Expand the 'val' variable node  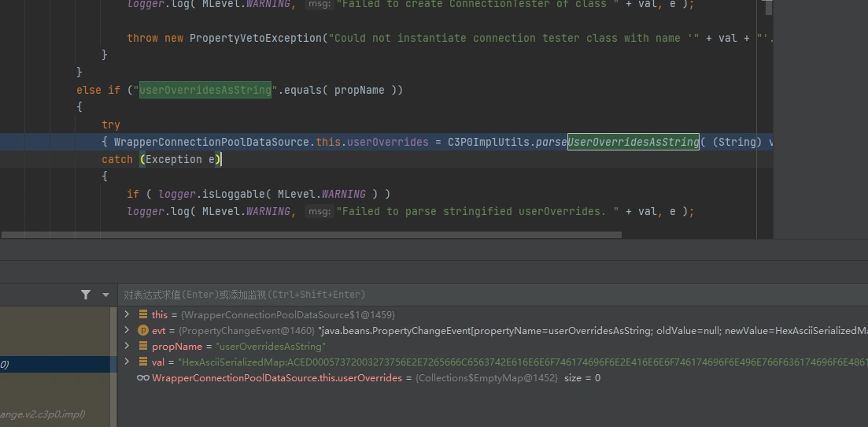point(127,362)
